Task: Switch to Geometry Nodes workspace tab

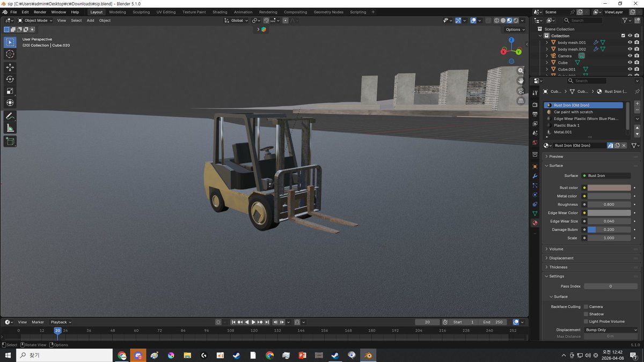Action: point(328,12)
